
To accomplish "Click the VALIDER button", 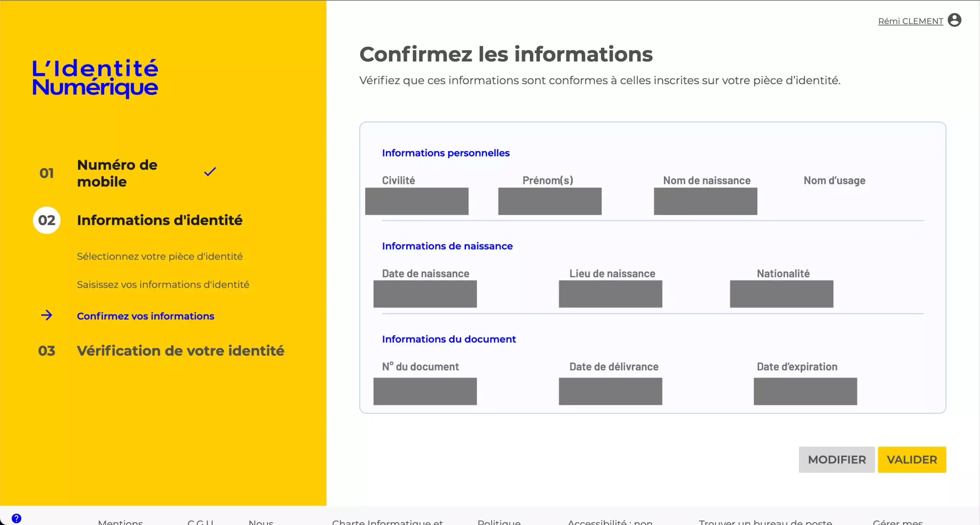I will click(x=911, y=459).
